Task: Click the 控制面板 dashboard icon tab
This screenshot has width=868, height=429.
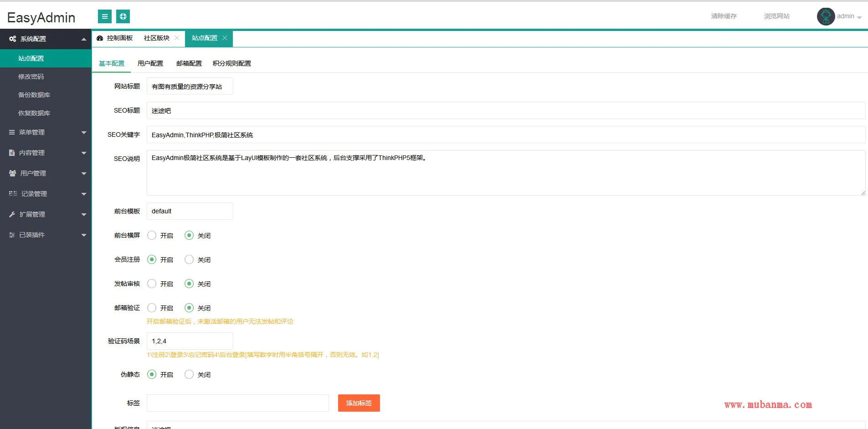Action: click(100, 38)
